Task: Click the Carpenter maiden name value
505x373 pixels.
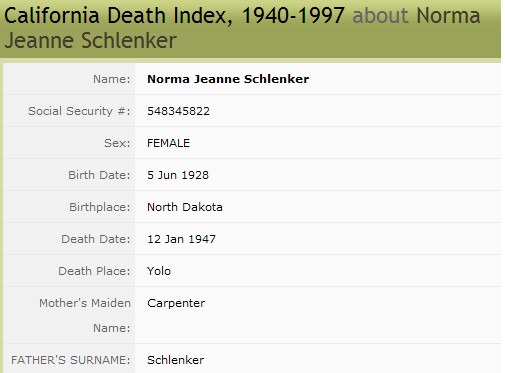Action: tap(176, 303)
